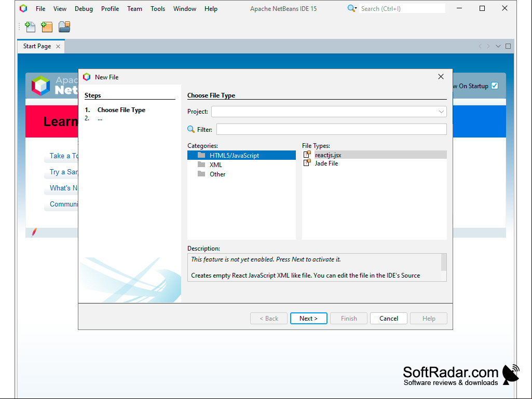Viewport: 532px width, 399px height.
Task: Click the Apache feather icon on Start Page
Action: pyautogui.click(x=34, y=232)
